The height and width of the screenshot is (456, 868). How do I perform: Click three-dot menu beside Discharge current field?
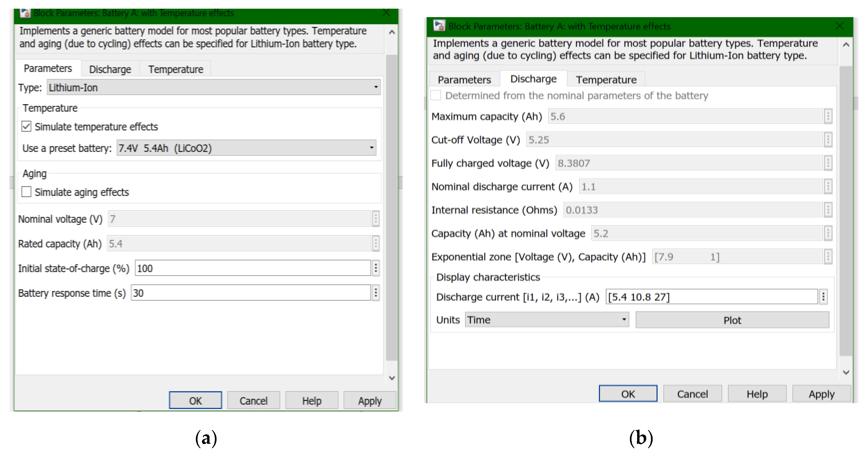[x=823, y=297]
